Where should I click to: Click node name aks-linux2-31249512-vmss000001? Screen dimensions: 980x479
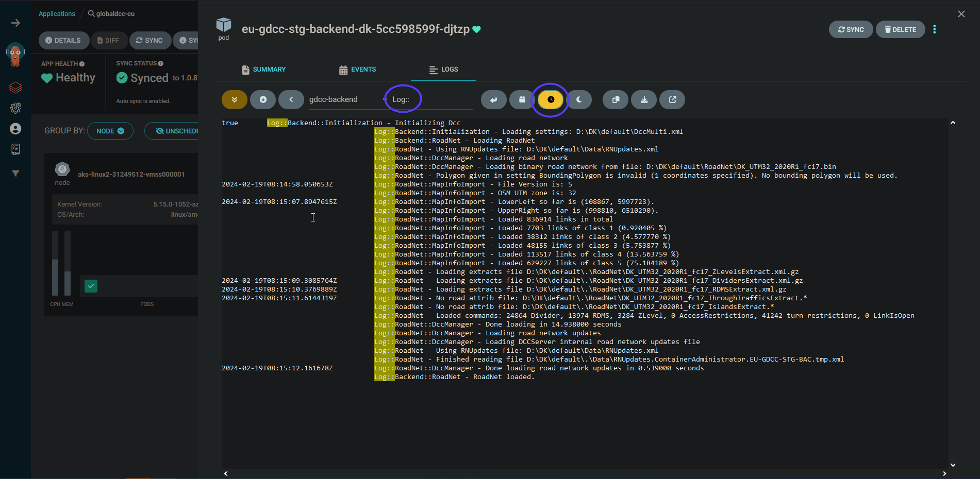tap(131, 175)
